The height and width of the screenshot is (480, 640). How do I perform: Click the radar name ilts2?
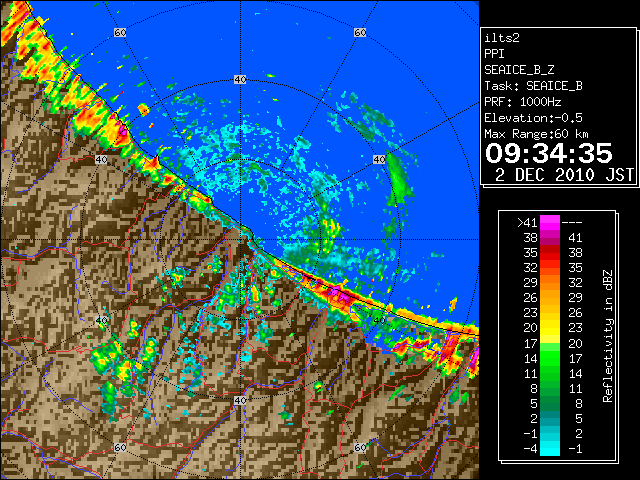[x=502, y=38]
